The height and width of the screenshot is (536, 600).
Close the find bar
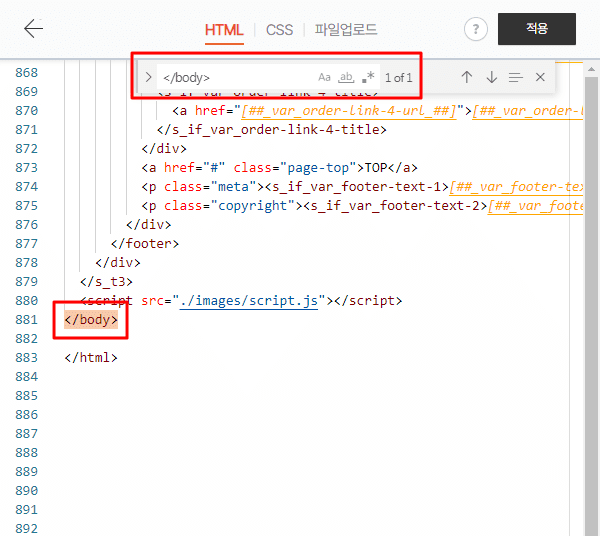(x=540, y=77)
